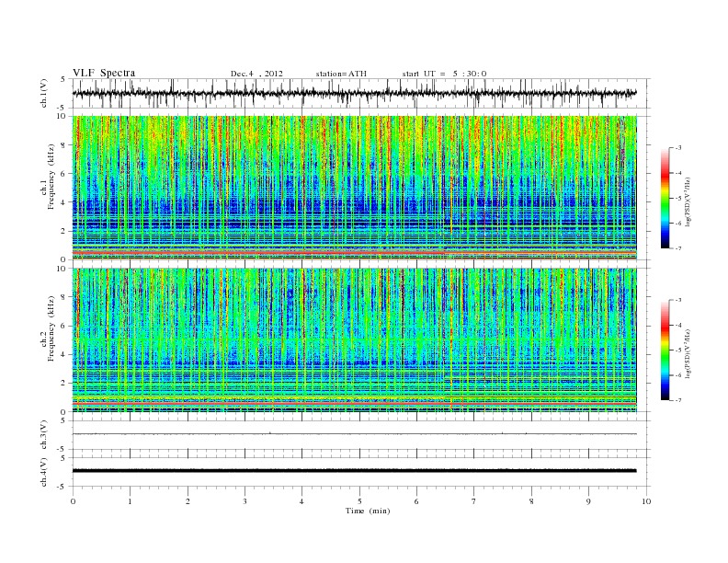Select the 'ch.3(V)' axis label
This screenshot has height=563, width=728.
(x=44, y=435)
